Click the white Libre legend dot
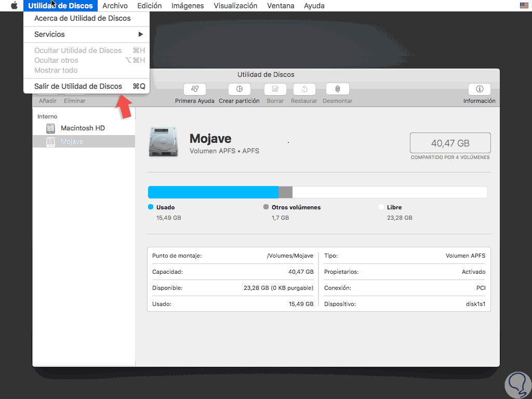Screen dimensions: 532x399 pos(381,207)
